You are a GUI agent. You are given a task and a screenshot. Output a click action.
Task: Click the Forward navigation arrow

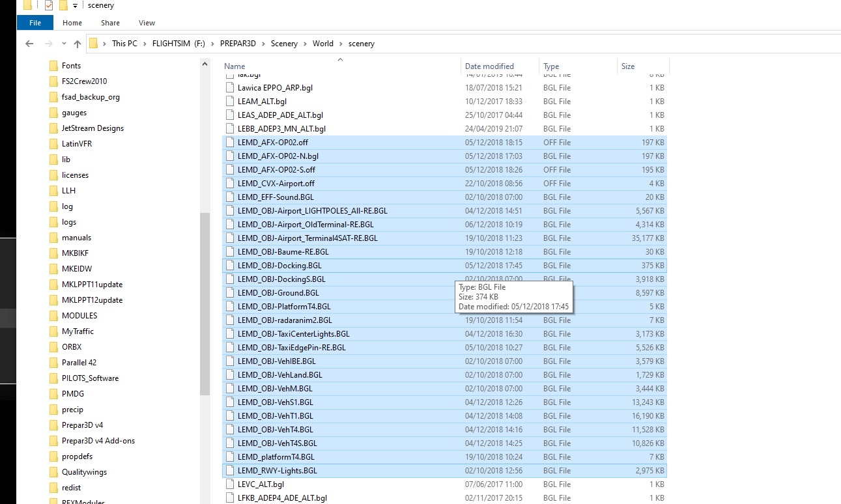(48, 44)
